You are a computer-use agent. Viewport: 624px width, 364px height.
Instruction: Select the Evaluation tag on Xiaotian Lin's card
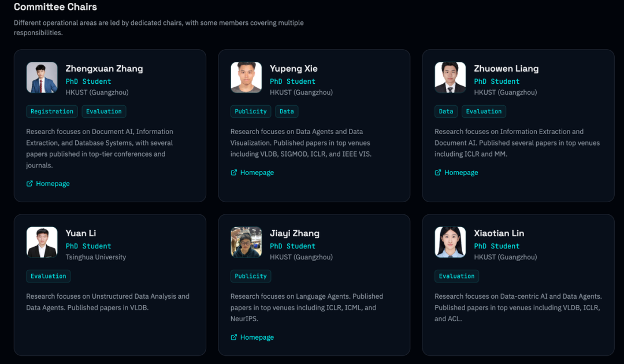click(456, 276)
